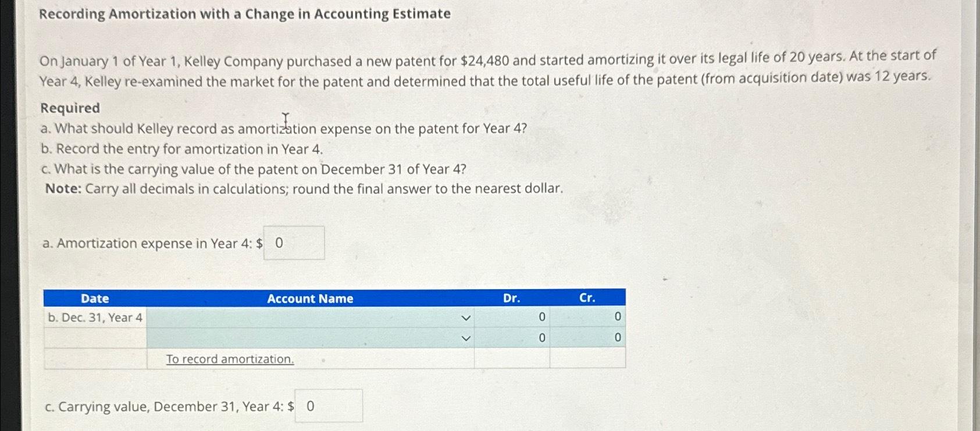The height and width of the screenshot is (431, 980).
Task: Click the empty date cell below Dec. 31
Action: (95, 336)
